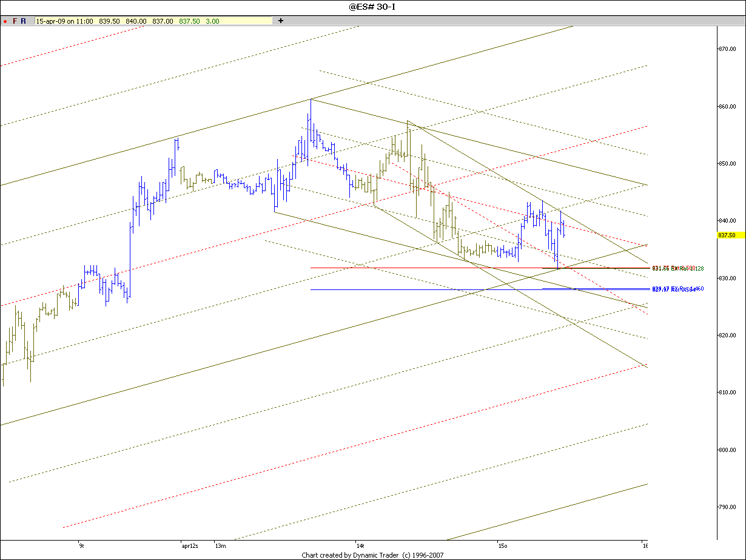Click the '13m' date label on time axis
Image resolution: width=746 pixels, height=560 pixels.
[220, 545]
